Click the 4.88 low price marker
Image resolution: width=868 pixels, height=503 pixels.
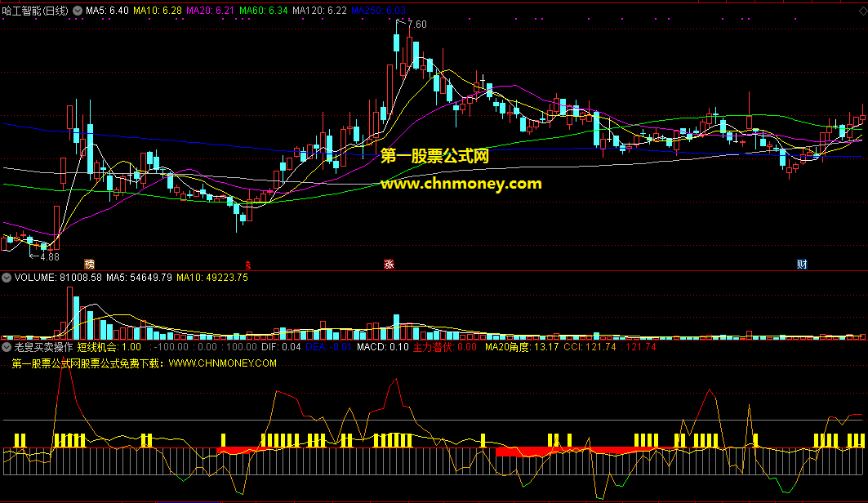49,256
